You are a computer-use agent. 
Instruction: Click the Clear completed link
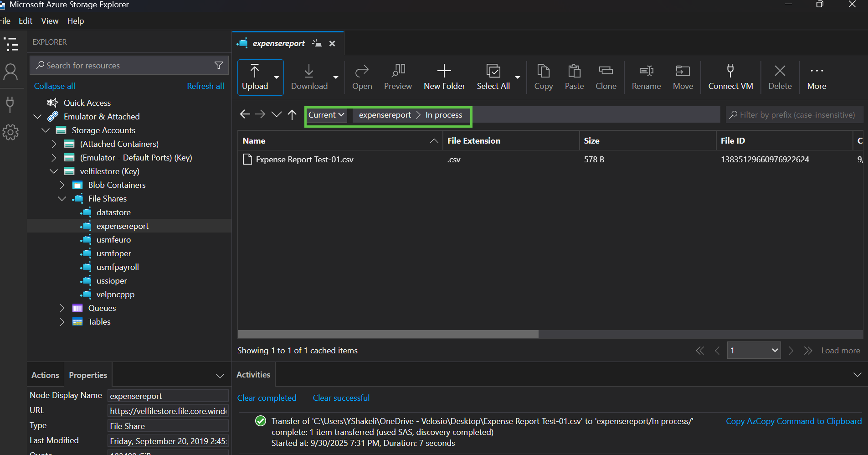coord(267,398)
